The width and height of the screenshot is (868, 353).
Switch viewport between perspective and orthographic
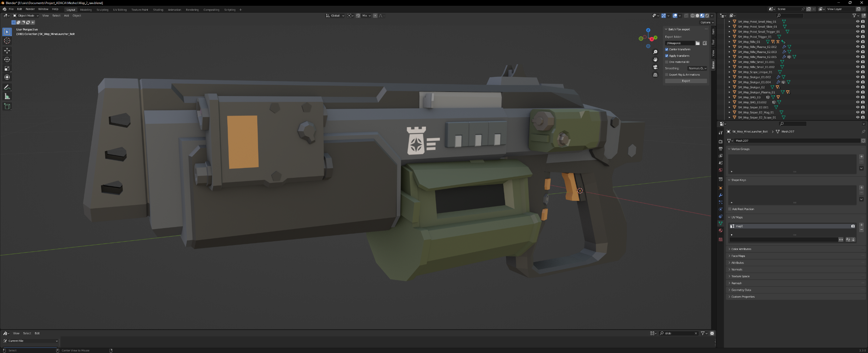tap(655, 75)
